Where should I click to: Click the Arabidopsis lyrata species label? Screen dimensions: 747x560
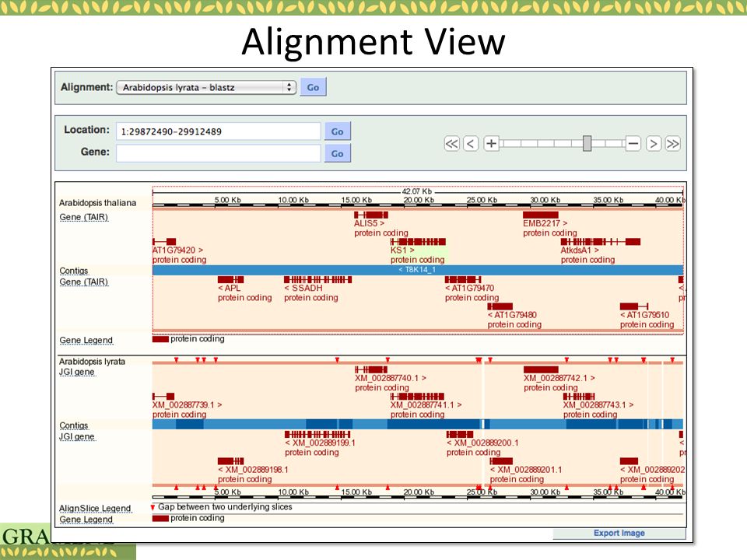[92, 362]
